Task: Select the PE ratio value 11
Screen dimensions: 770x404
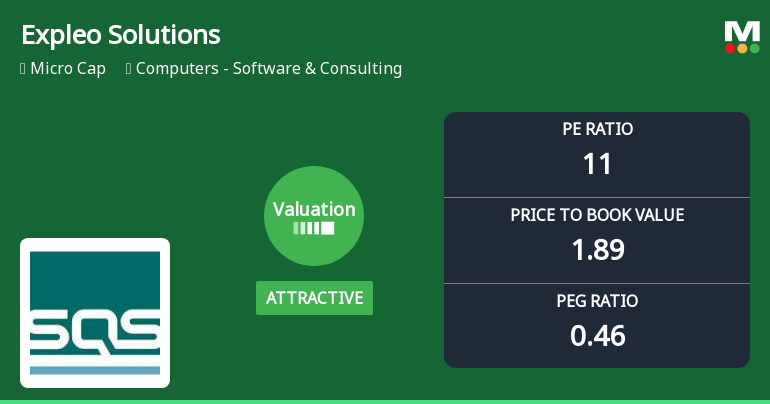Action: pos(597,163)
